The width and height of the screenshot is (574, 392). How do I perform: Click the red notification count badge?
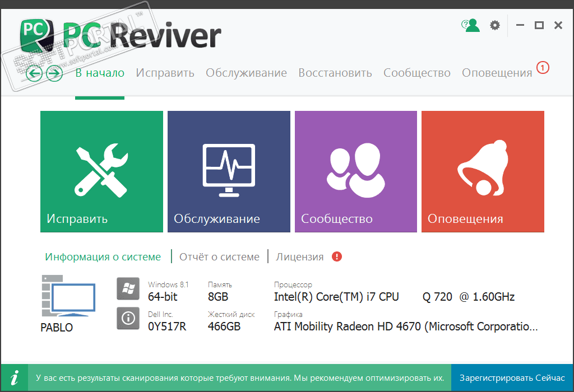[x=543, y=68]
